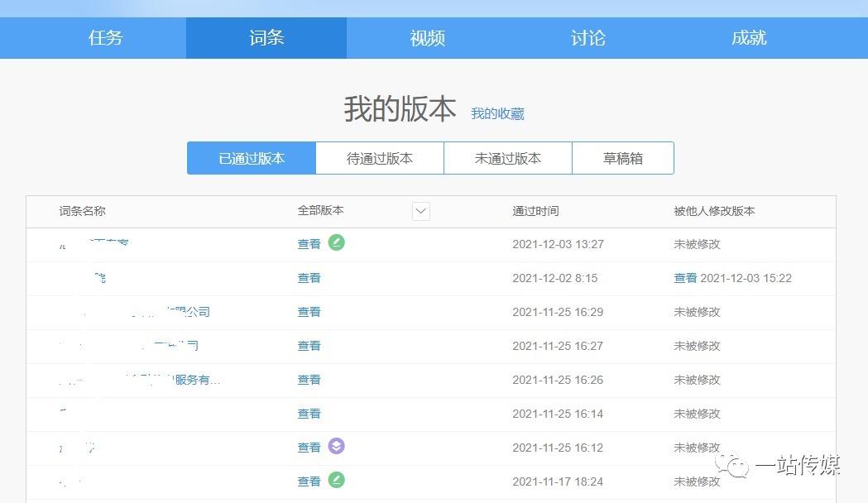Open the 全部版本 column dropdown
868x503 pixels.
point(420,211)
